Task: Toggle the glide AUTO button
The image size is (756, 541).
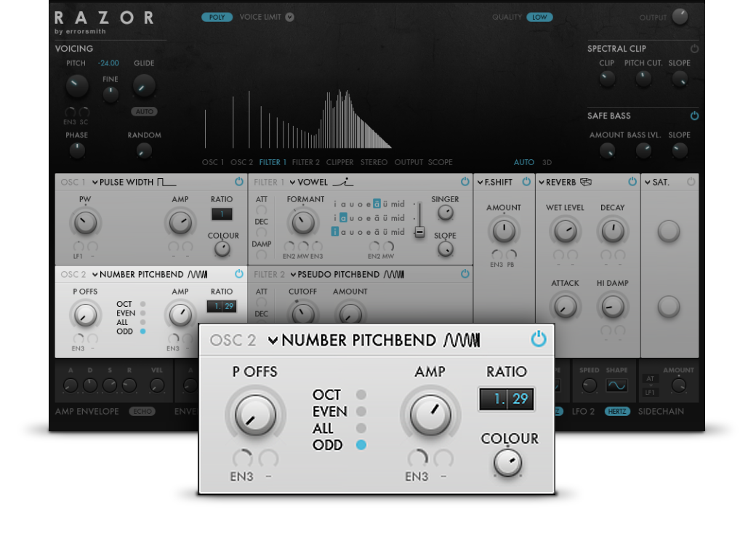Action: coord(144,111)
